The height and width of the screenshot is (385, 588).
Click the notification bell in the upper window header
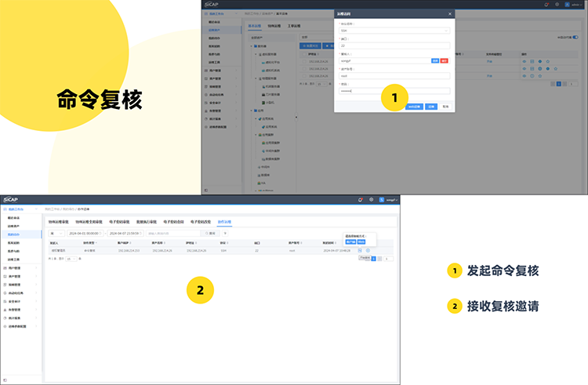click(x=546, y=5)
